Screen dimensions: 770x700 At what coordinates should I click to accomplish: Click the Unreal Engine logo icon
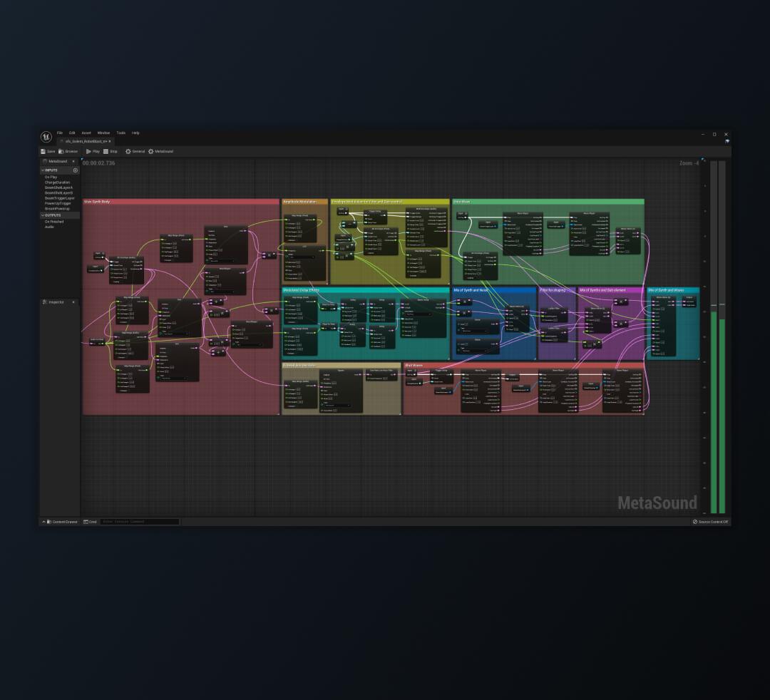pyautogui.click(x=46, y=137)
